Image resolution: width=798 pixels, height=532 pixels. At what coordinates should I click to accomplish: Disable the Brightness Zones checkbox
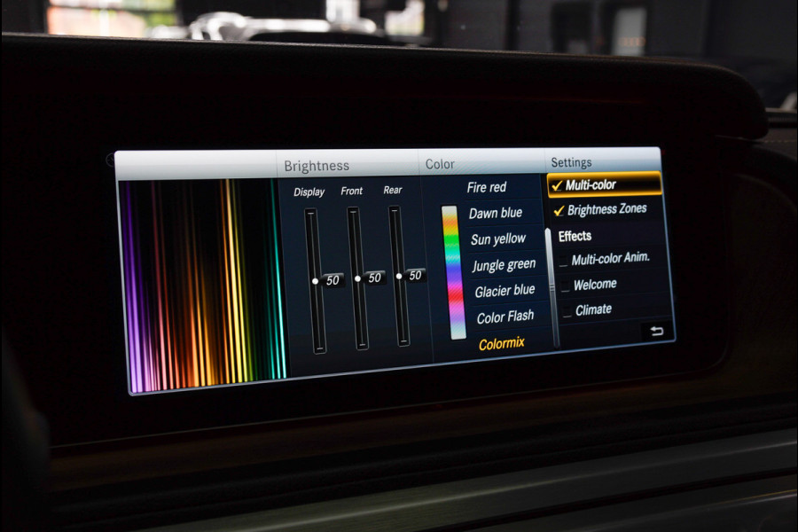[559, 210]
